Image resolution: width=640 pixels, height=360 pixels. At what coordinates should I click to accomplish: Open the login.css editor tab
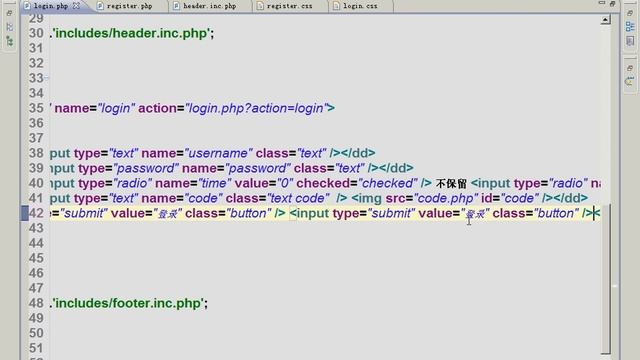(x=360, y=6)
